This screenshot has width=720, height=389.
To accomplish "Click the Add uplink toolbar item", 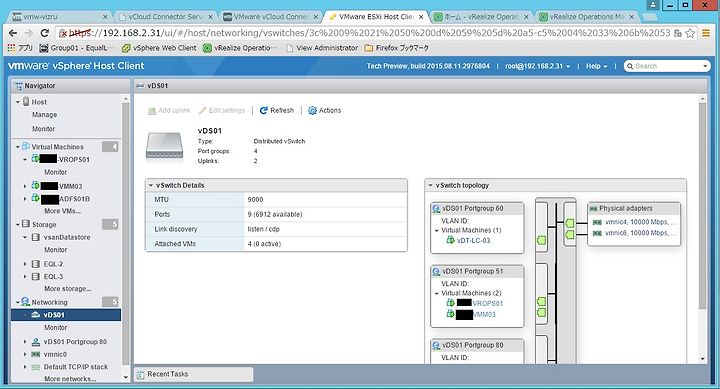I will pos(169,110).
